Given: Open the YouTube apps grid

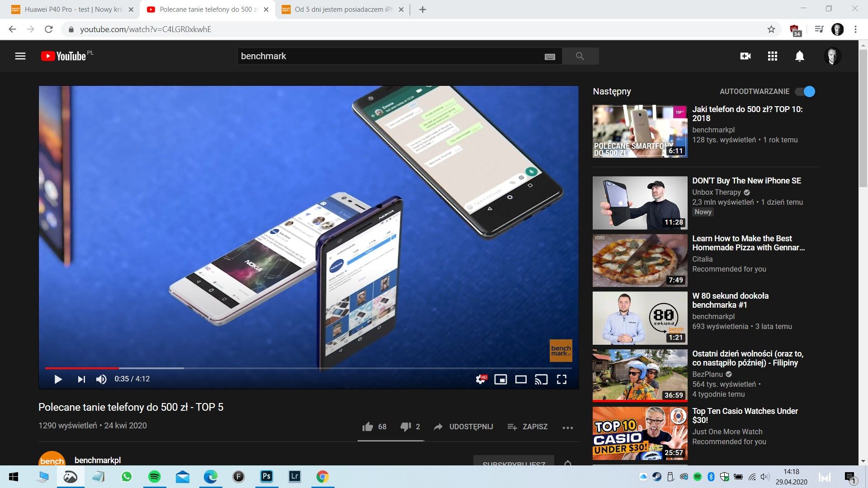Looking at the screenshot, I should (x=773, y=56).
